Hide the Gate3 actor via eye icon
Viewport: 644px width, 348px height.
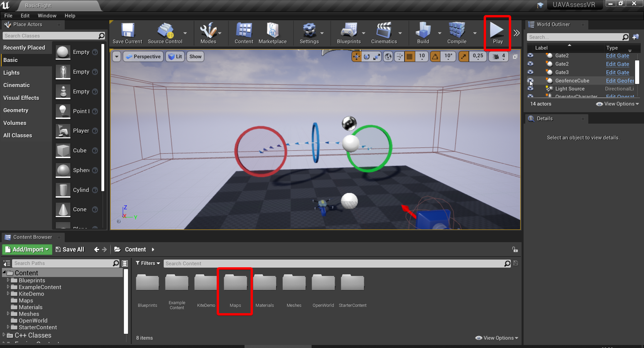click(530, 72)
